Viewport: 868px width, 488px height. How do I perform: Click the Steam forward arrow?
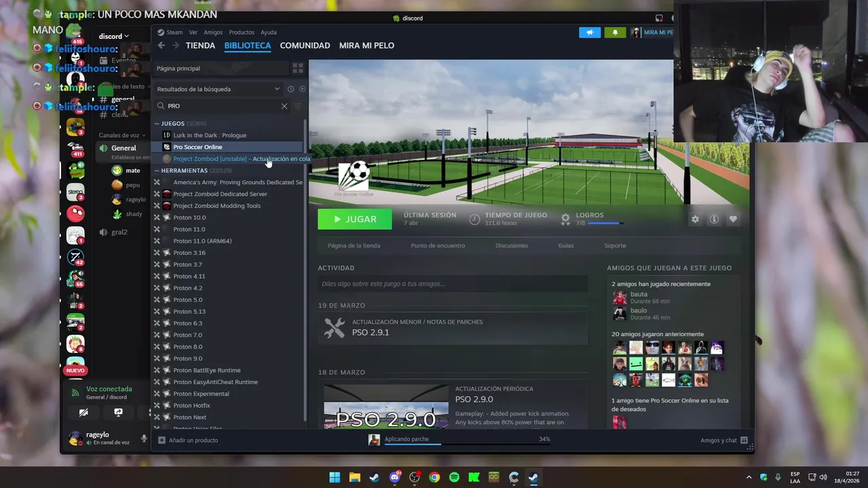(176, 45)
